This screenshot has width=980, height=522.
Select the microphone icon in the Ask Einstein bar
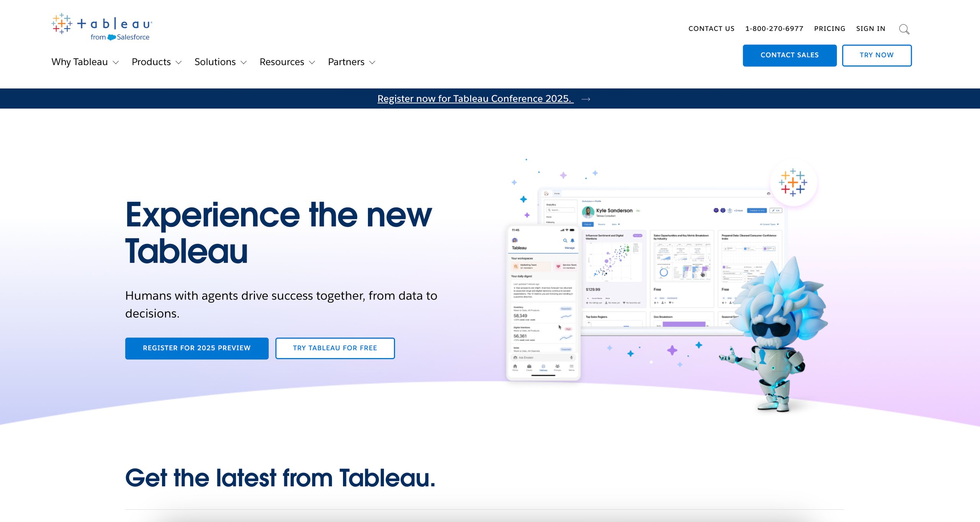(571, 357)
